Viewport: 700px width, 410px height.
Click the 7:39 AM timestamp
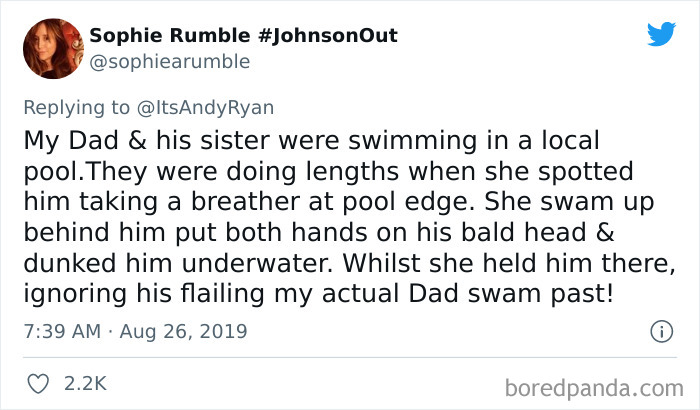point(62,331)
